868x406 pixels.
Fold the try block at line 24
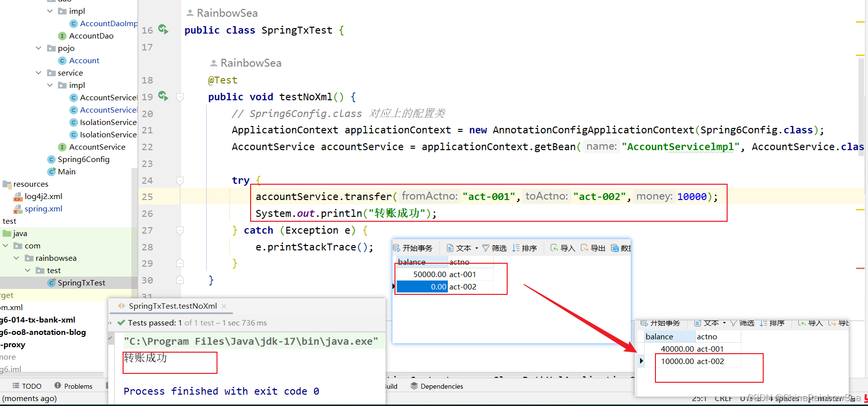[180, 180]
